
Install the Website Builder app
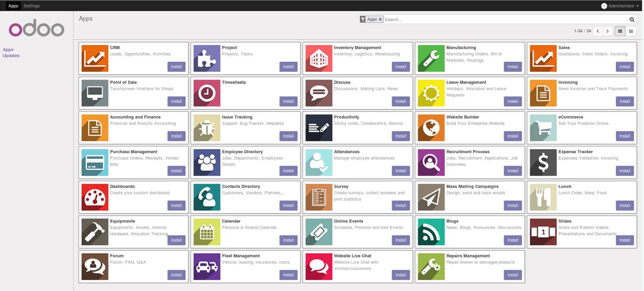coord(512,136)
